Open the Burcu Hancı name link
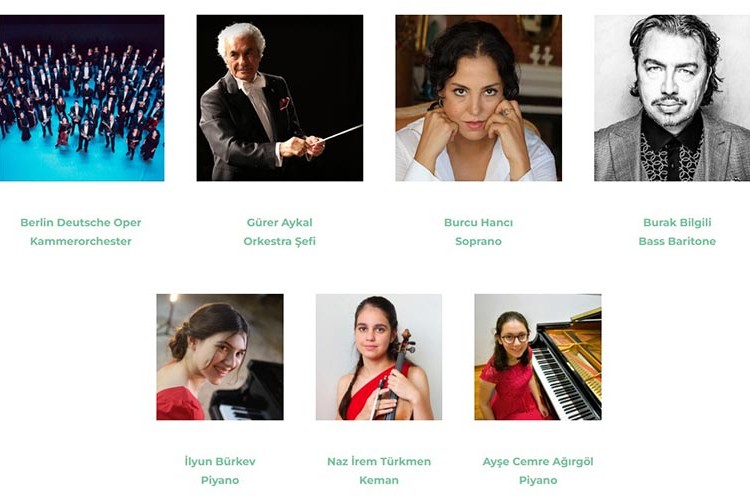Viewport: 750px width, 500px height. click(478, 222)
